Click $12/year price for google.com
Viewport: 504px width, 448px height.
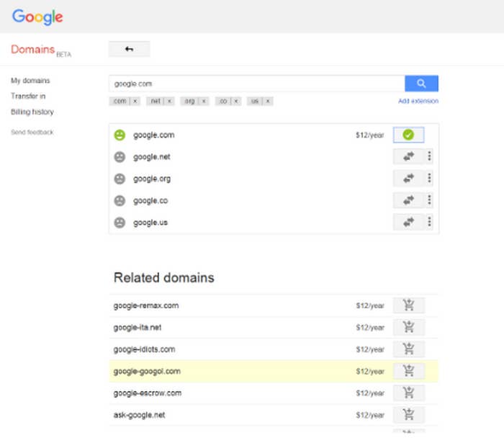click(369, 135)
